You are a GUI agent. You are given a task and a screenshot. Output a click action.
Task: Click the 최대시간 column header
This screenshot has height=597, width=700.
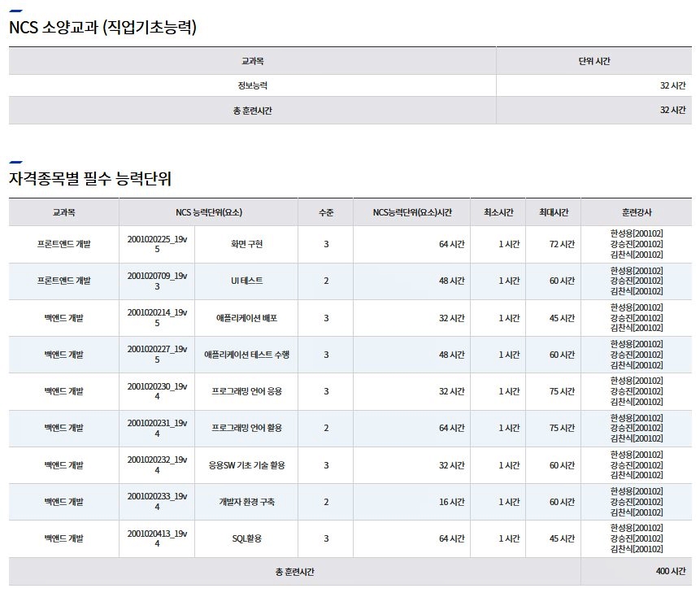point(553,212)
